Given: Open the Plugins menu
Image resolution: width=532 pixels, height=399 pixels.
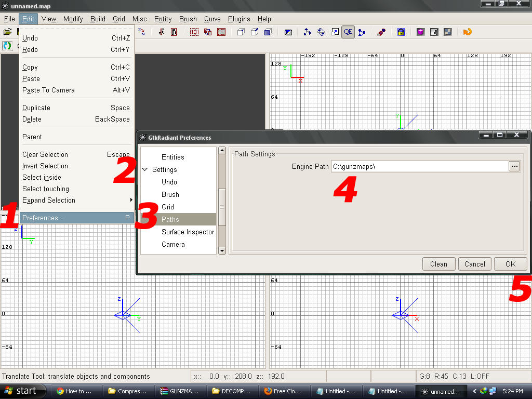Looking at the screenshot, I should click(238, 19).
